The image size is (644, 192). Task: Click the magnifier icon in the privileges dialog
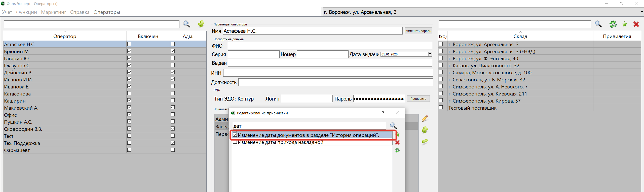393,125
